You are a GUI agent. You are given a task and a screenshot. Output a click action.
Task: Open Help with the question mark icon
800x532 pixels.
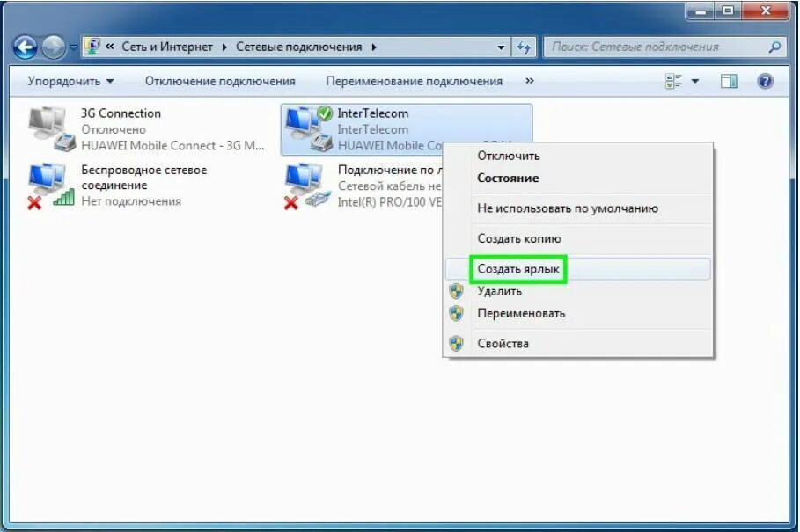tap(766, 81)
